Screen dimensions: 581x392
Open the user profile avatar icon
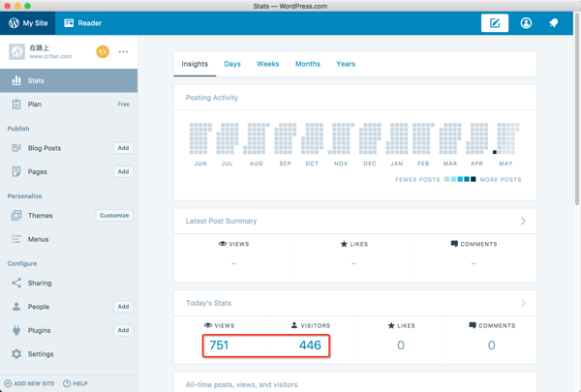(x=526, y=23)
